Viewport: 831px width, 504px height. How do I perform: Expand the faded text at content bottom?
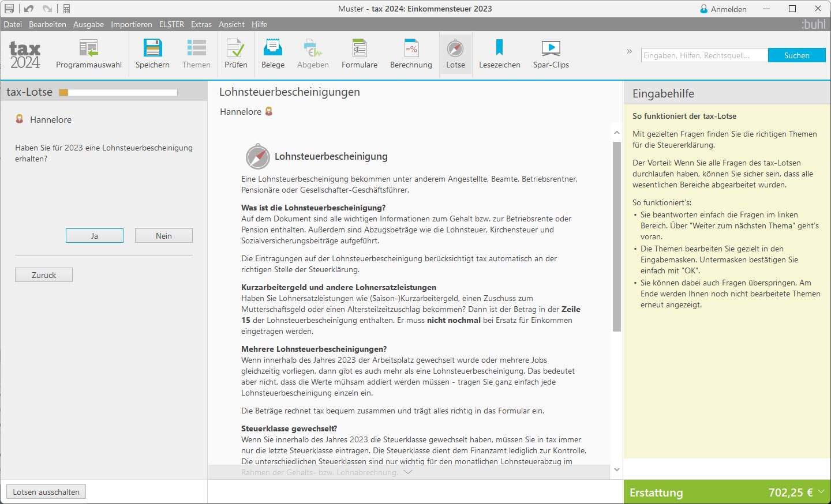point(408,472)
